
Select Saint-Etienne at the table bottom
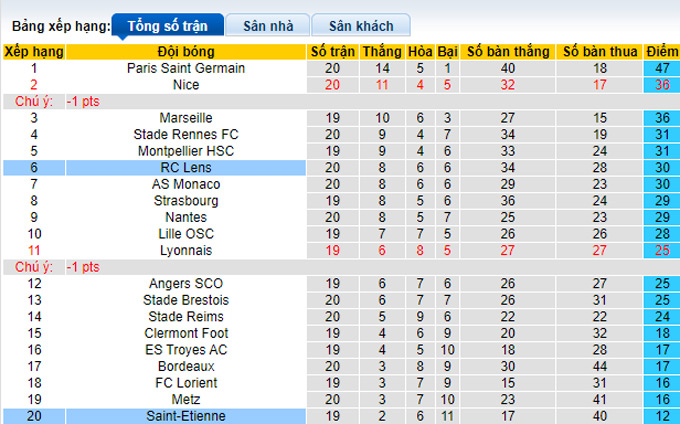coord(186,416)
